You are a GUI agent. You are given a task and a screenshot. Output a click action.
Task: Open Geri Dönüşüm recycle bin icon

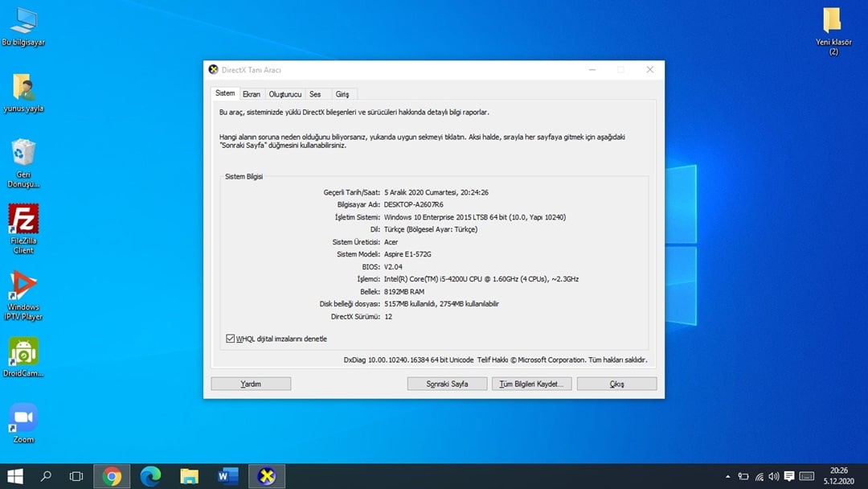point(23,162)
